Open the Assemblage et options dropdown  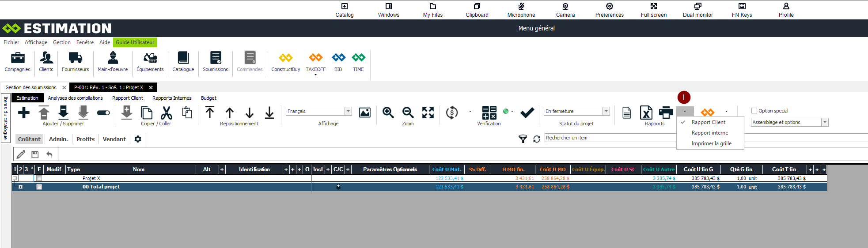824,122
